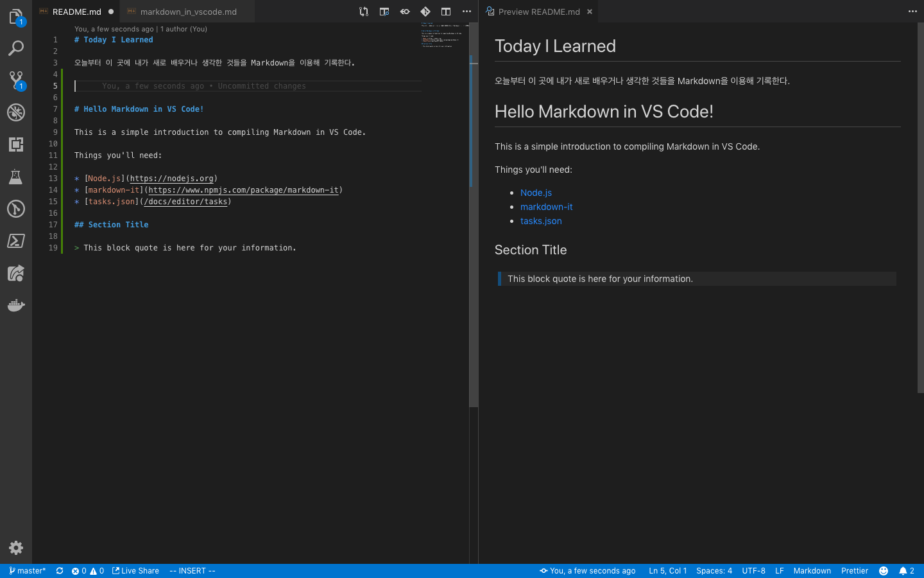Screen dimensions: 924x578
Task: Open editor More Actions ellipsis
Action: click(466, 12)
